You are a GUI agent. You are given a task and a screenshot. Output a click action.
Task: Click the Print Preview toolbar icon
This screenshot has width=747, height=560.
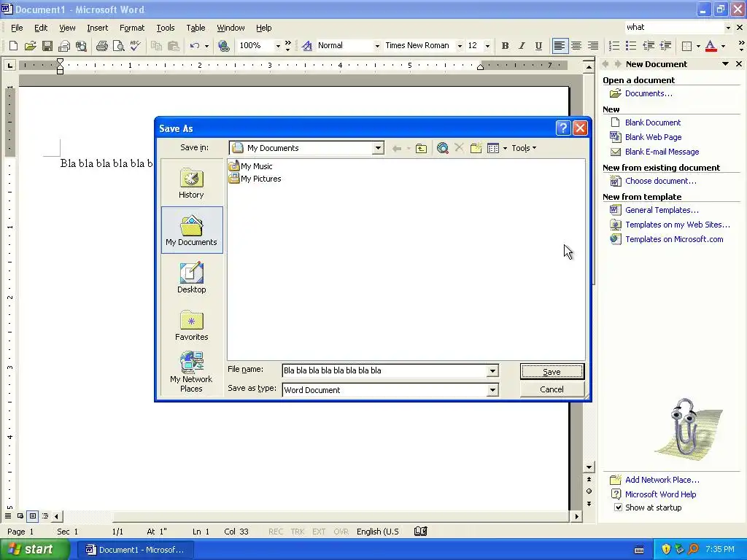click(x=118, y=46)
